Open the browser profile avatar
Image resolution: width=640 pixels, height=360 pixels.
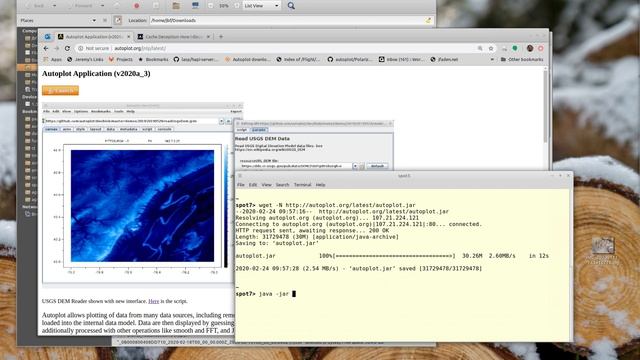530,48
